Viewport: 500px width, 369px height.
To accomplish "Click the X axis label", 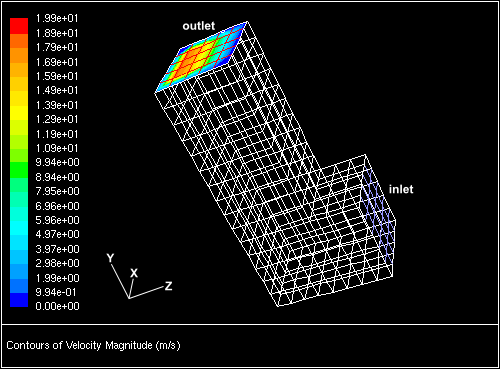I will coord(134,273).
